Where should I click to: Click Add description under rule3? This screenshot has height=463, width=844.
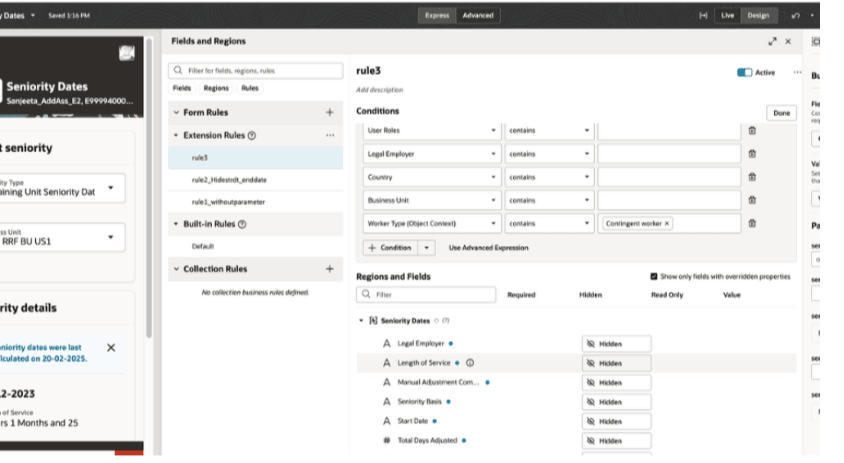379,90
